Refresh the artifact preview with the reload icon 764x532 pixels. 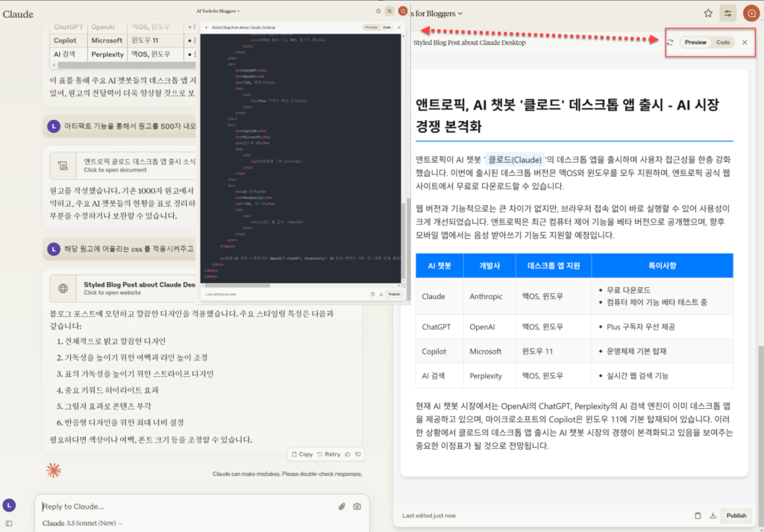671,43
